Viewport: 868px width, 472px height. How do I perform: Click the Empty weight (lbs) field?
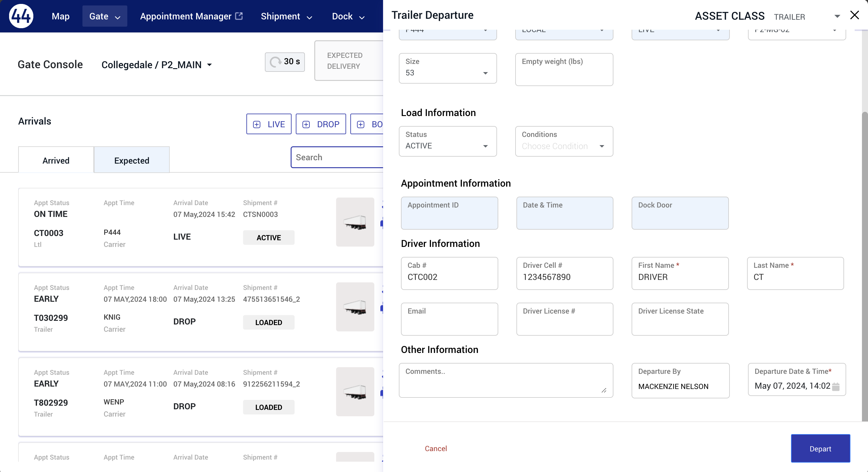point(564,69)
